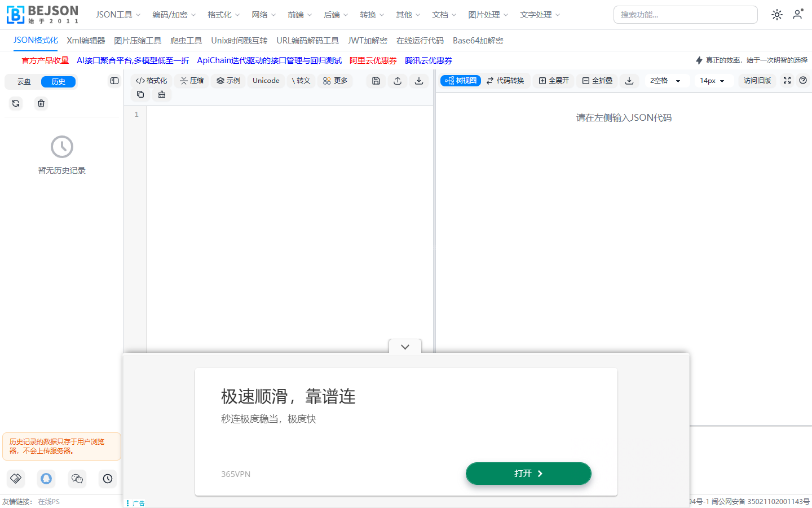
Task: Click the refresh history icon
Action: (x=16, y=103)
